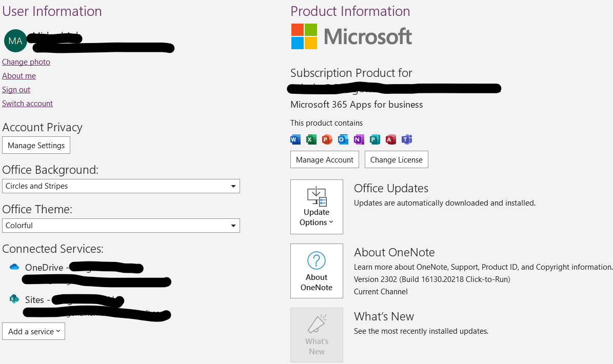The height and width of the screenshot is (364, 613).
Task: Click the Outlook app icon
Action: [343, 139]
